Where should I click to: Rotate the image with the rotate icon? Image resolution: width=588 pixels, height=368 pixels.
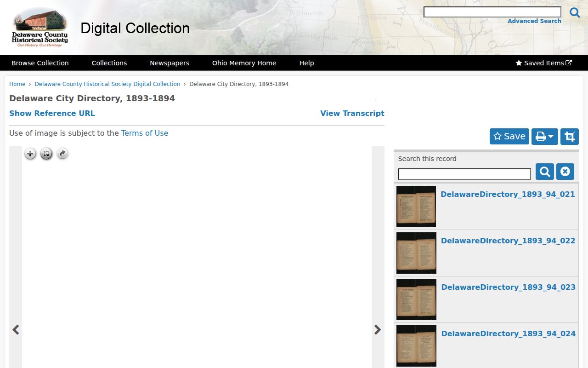pos(62,154)
